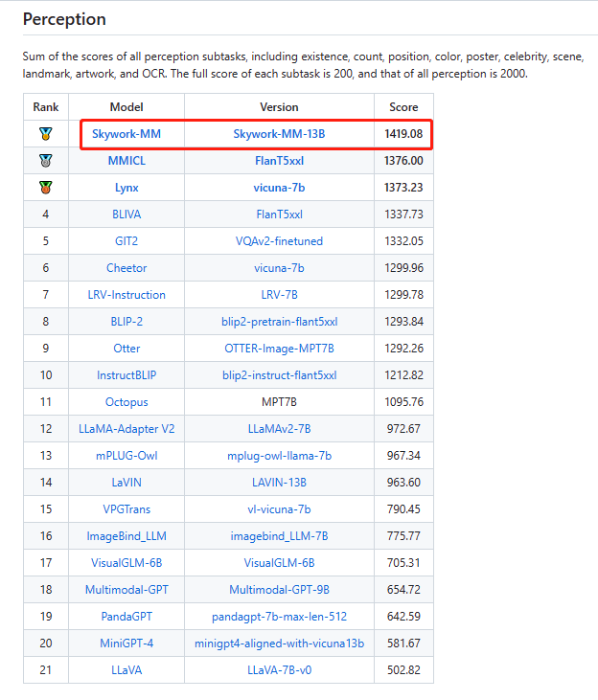The image size is (598, 700).
Task: Open the VQAv2-finetuned version link
Action: (279, 241)
